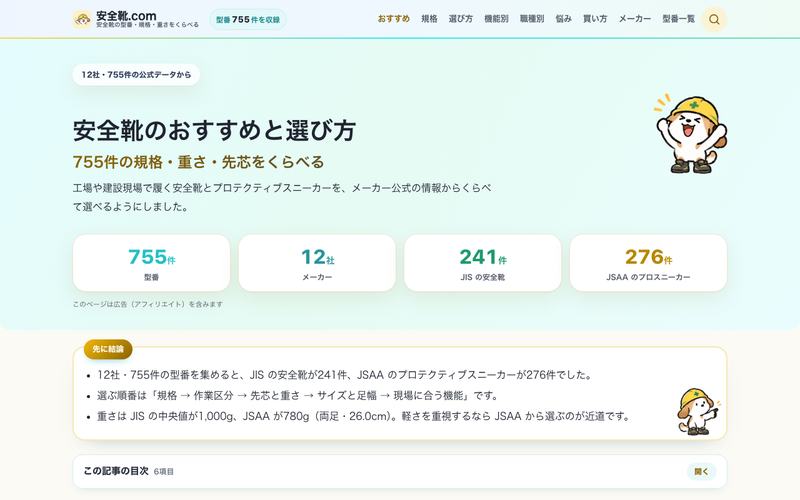Open the 職種別 nav item
Screen dimensions: 800x500
(532, 19)
